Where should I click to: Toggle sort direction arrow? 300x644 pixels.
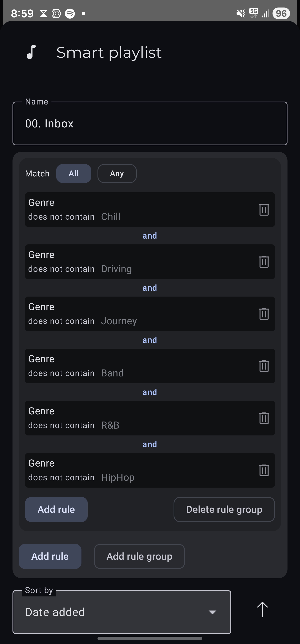tap(262, 610)
